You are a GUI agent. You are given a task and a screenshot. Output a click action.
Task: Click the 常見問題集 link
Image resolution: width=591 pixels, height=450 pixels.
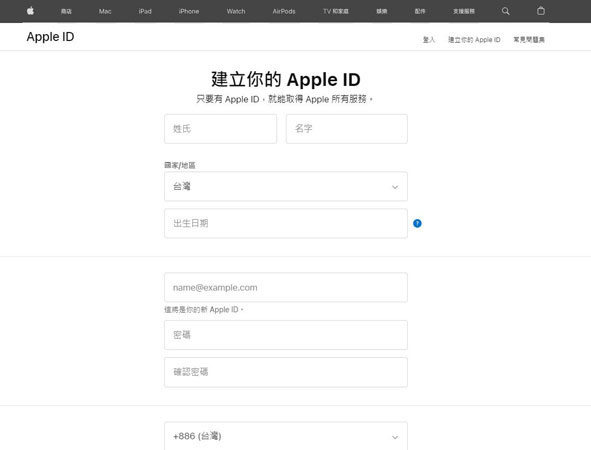coord(529,40)
